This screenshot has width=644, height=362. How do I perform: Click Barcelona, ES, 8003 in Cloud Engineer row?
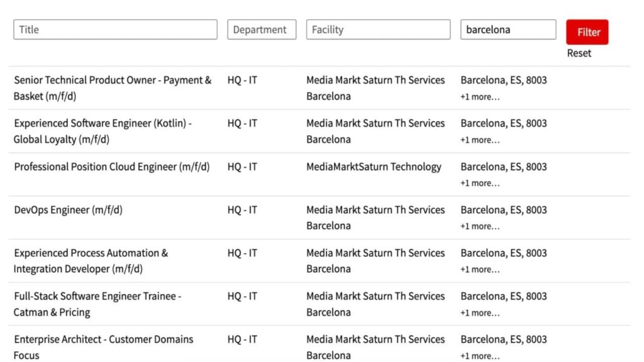click(x=504, y=167)
